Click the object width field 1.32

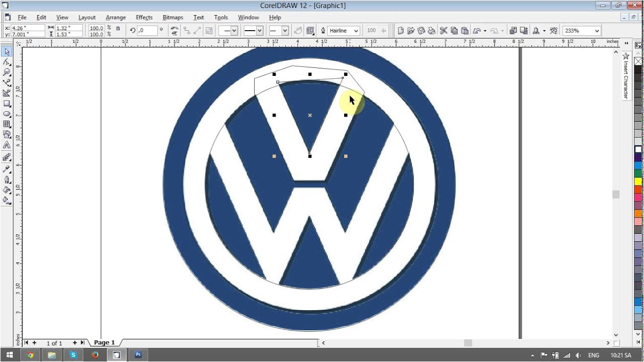[69, 28]
